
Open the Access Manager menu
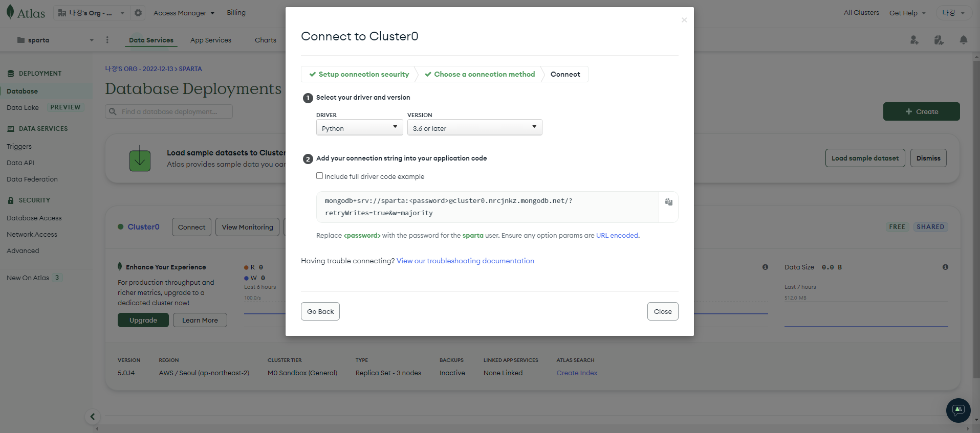pos(184,13)
